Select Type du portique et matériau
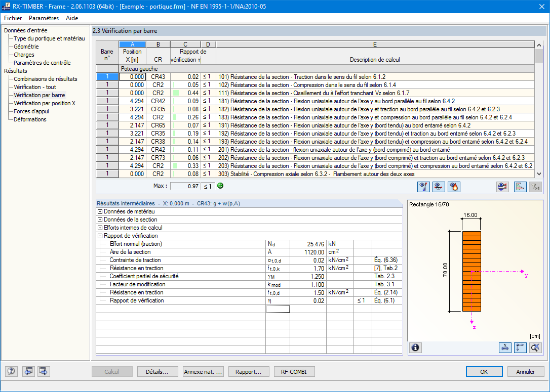This screenshot has width=550, height=392. (49, 38)
